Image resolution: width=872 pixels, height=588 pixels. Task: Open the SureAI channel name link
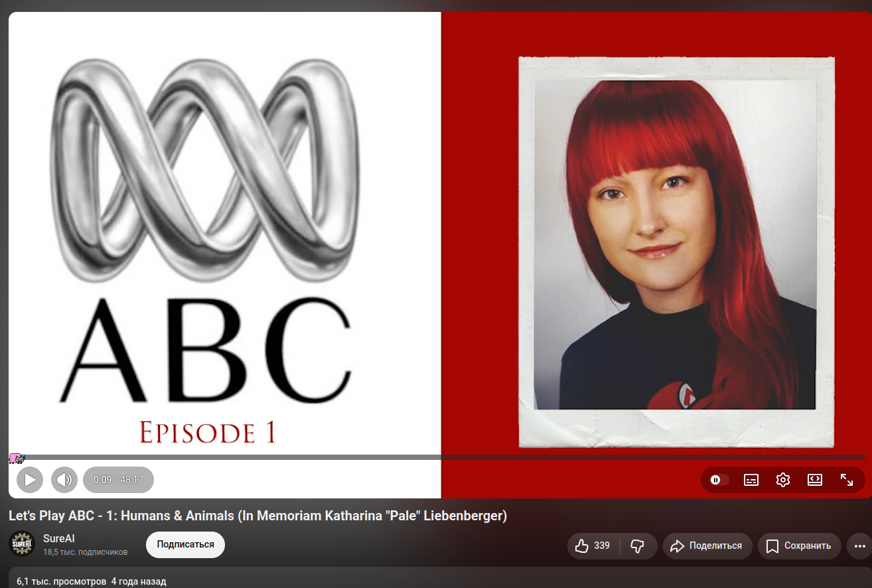[58, 539]
